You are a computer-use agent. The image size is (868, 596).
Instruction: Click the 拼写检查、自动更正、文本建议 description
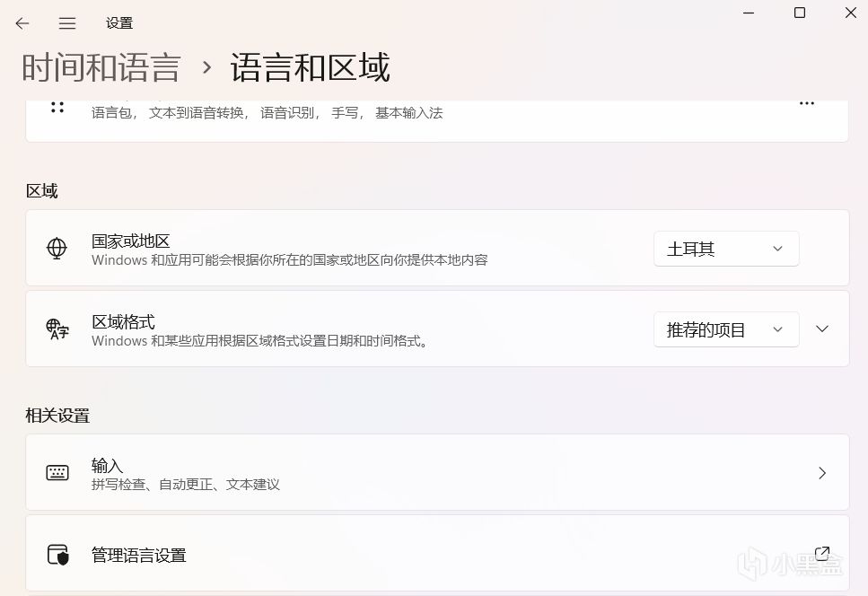point(186,485)
